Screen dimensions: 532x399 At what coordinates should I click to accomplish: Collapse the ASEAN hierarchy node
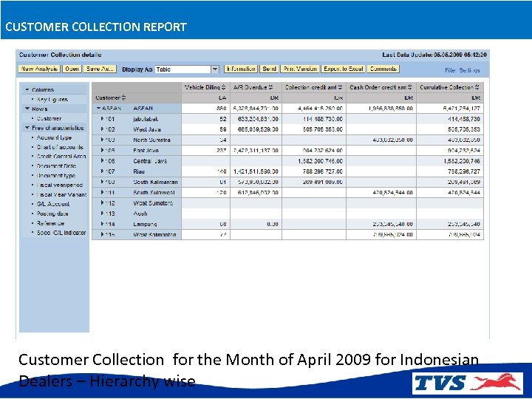pyautogui.click(x=99, y=108)
